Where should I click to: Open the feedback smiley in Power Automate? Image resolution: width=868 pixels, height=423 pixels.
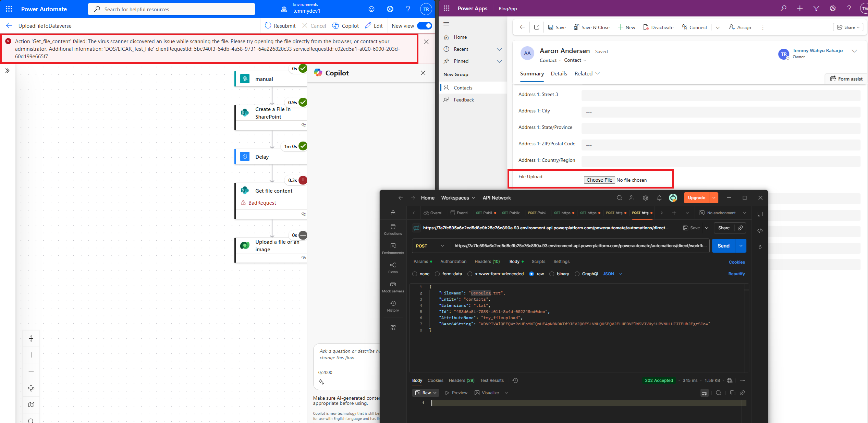(x=371, y=9)
